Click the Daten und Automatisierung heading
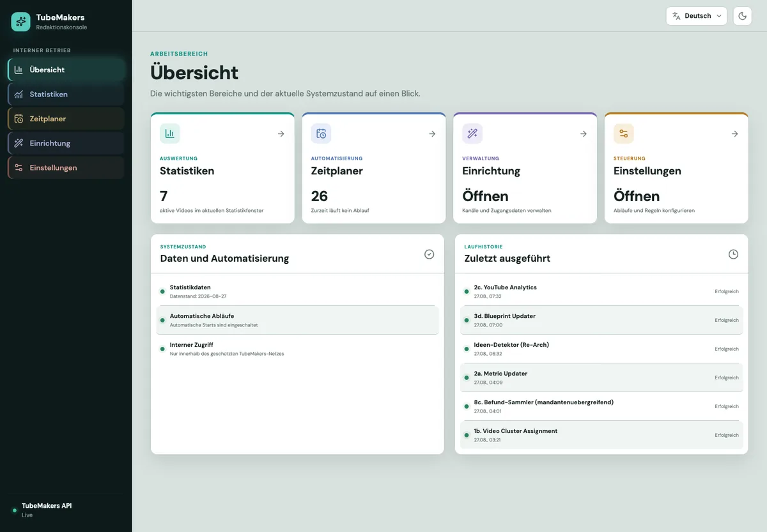Viewport: 767px width, 532px height. click(x=224, y=259)
